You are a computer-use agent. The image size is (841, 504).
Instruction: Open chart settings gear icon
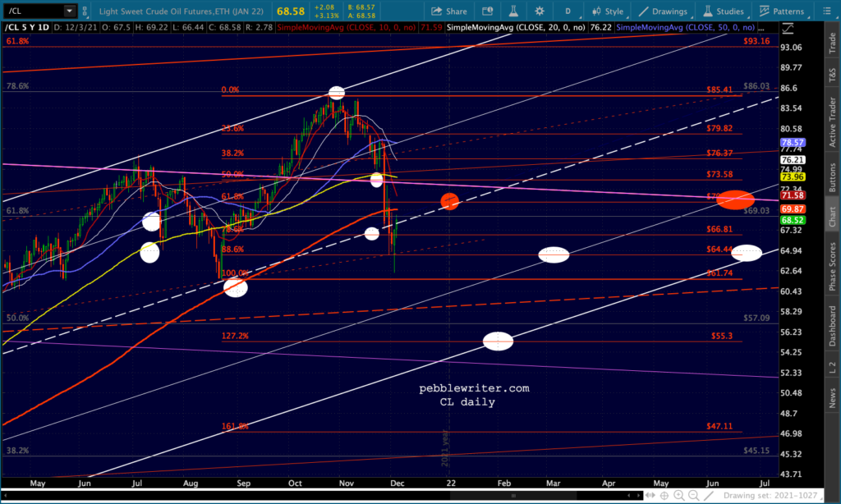pyautogui.click(x=540, y=11)
